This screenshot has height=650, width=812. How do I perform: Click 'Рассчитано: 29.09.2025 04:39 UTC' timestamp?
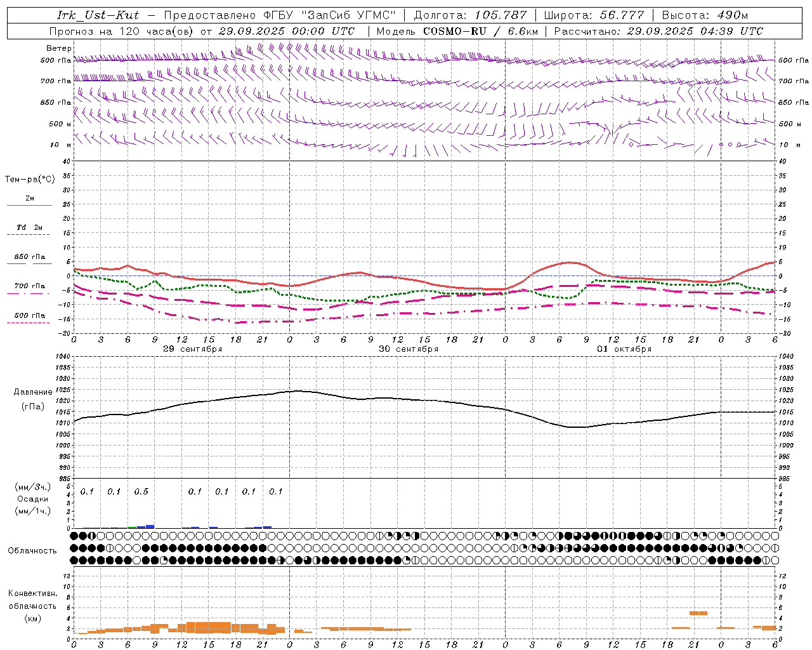[x=658, y=31]
